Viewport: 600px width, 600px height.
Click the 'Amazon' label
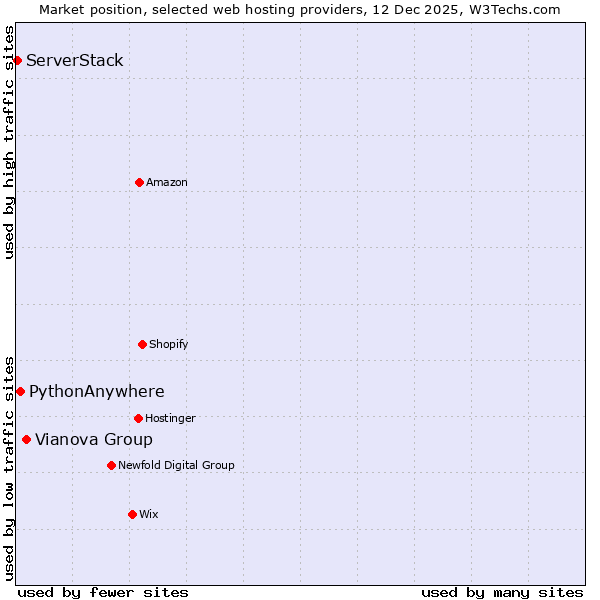point(167,182)
